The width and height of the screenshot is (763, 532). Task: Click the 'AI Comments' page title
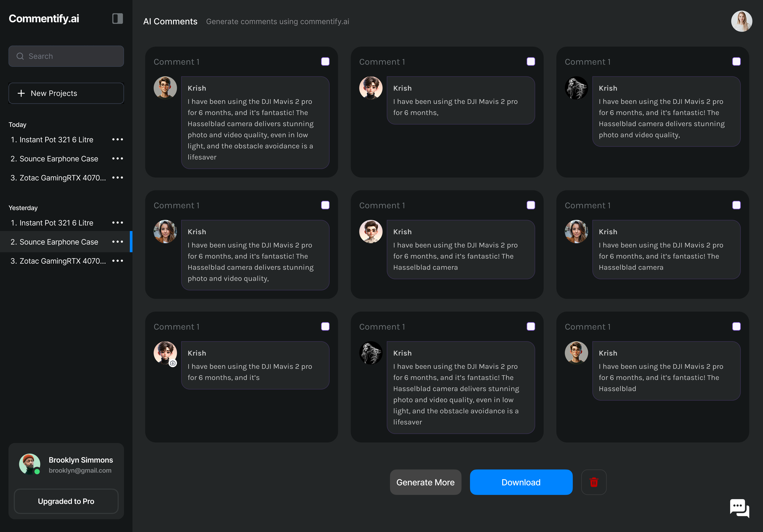tap(170, 22)
